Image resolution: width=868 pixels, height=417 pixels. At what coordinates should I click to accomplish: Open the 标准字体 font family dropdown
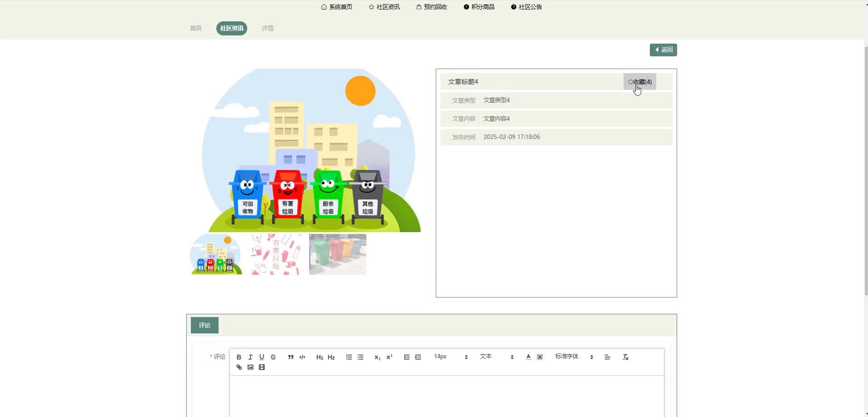click(x=574, y=357)
